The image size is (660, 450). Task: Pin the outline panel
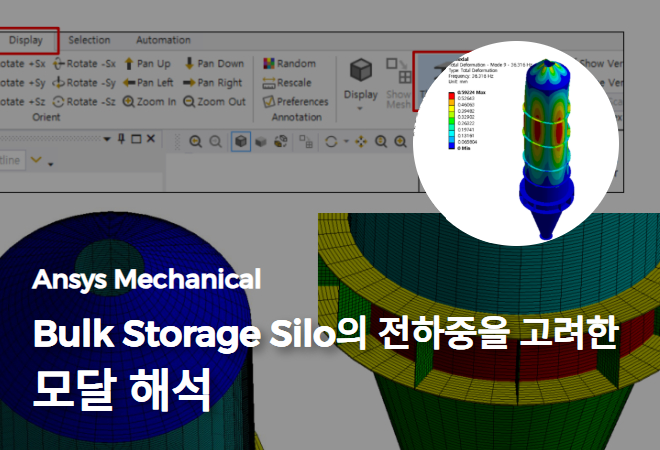122,138
